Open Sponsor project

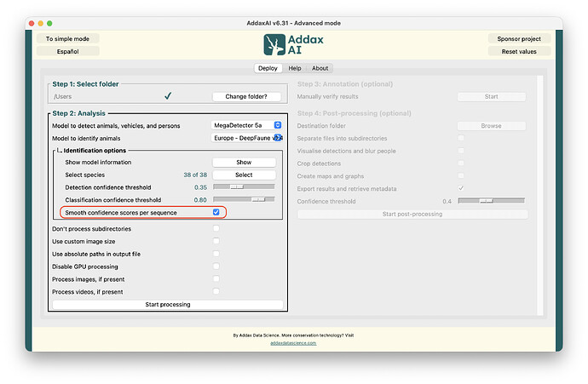pyautogui.click(x=519, y=38)
